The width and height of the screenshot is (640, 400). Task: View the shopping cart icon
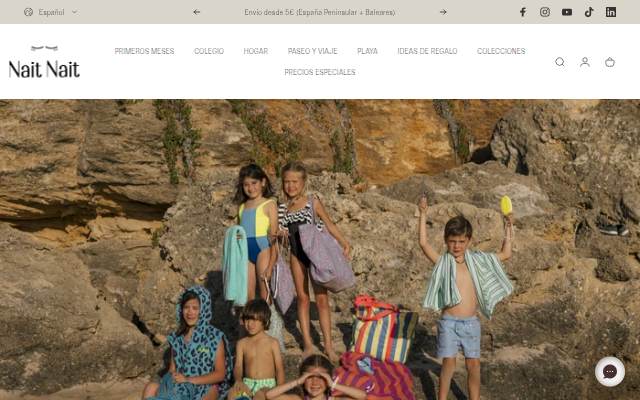tap(610, 62)
